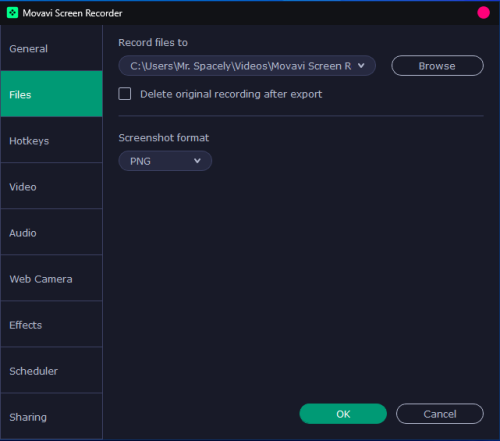Click the 'Movavi Screen Recorder' window title

(x=72, y=13)
